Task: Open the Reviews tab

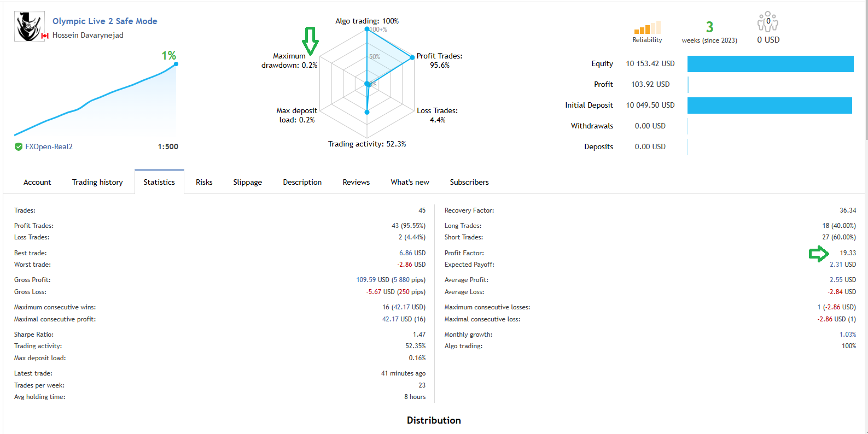Action: (x=356, y=182)
